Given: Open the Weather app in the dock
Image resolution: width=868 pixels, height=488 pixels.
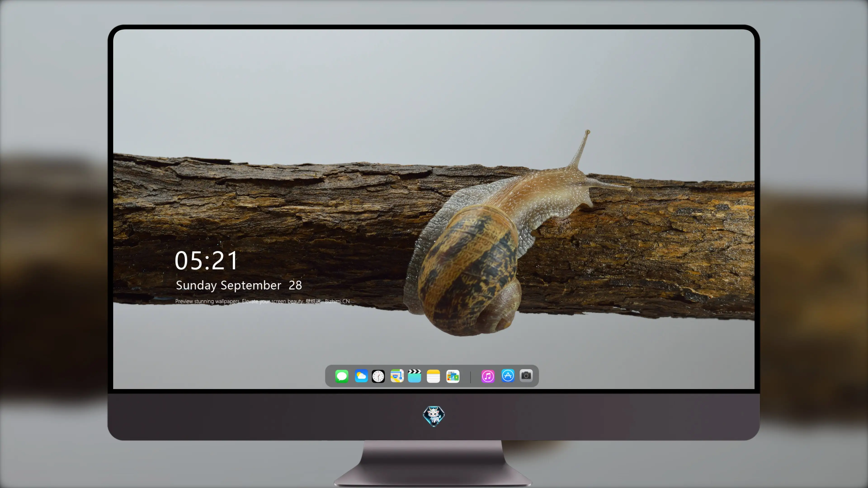Looking at the screenshot, I should [x=361, y=376].
